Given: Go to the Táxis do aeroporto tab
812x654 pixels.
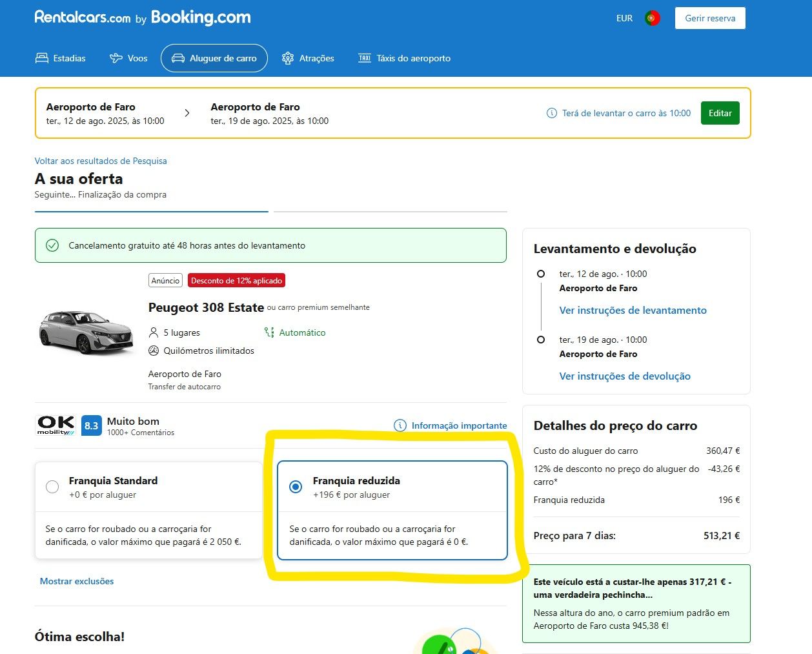Looking at the screenshot, I should (405, 58).
